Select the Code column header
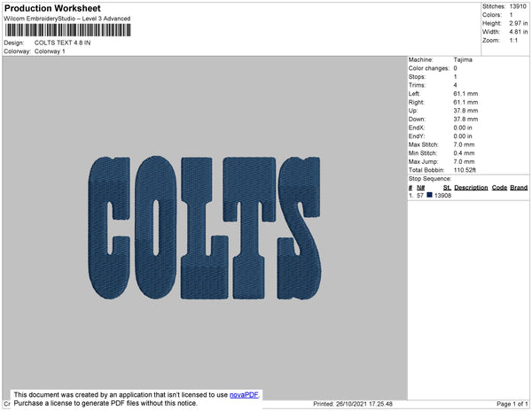 499,188
